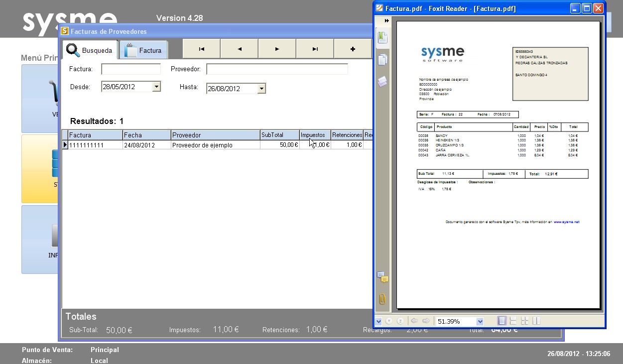This screenshot has height=364, width=623.
Task: Add new record with plus button
Action: pos(353,49)
